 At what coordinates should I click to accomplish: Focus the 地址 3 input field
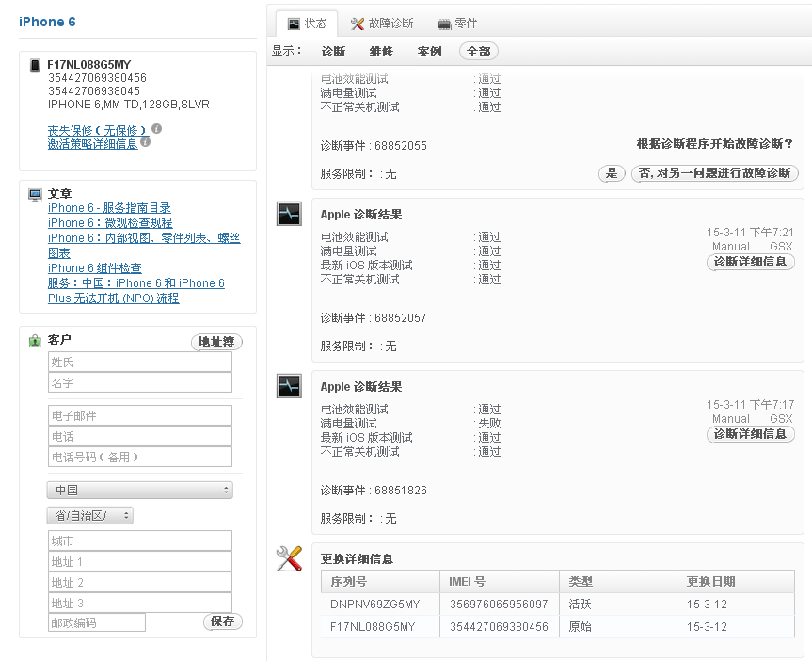pyautogui.click(x=140, y=603)
